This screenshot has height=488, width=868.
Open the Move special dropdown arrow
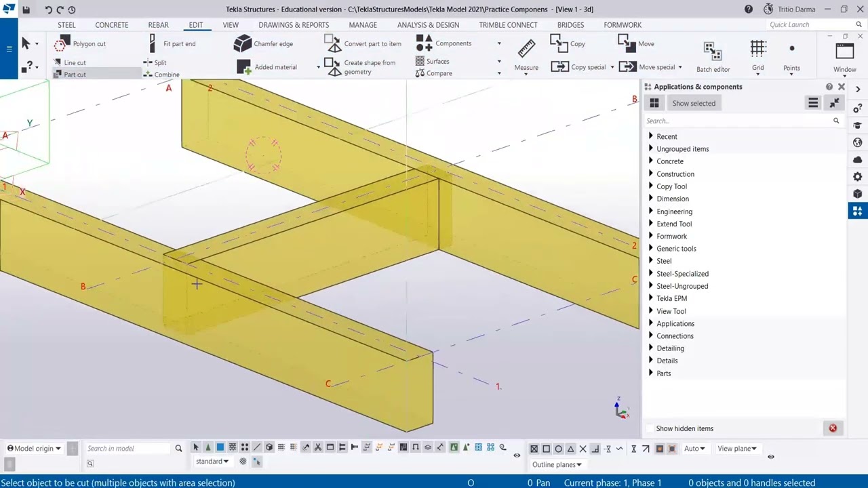(x=679, y=67)
